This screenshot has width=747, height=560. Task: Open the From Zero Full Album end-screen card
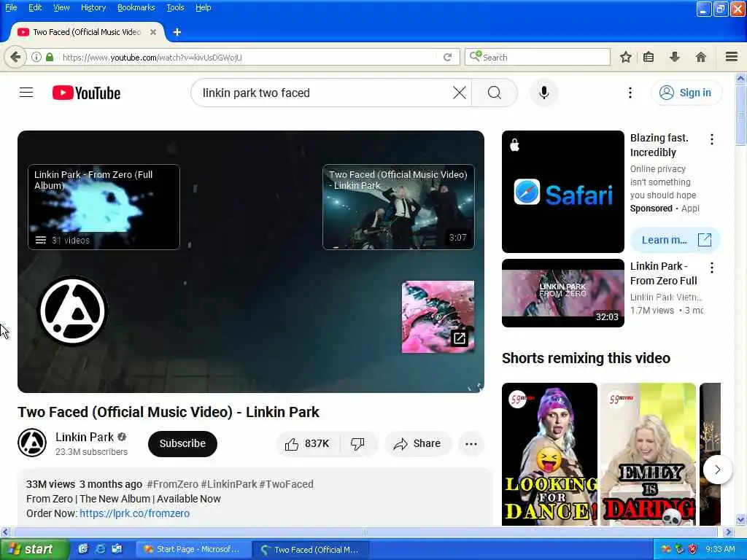(104, 206)
